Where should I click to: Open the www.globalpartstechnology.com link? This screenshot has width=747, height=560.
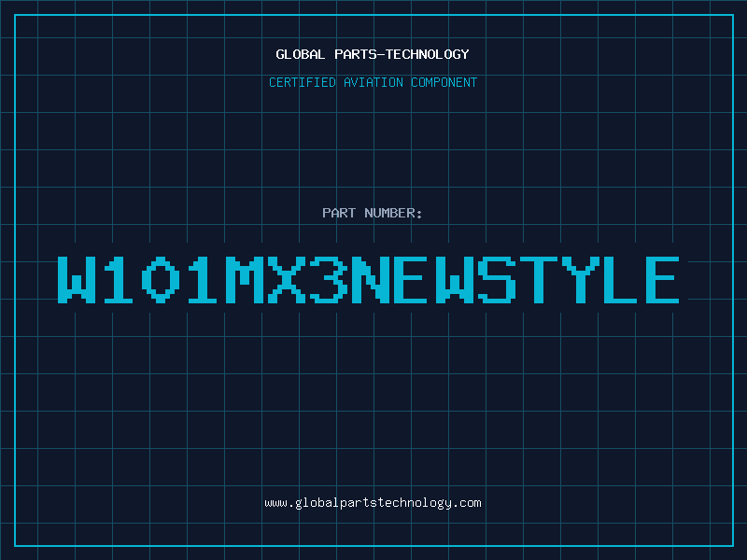click(373, 503)
